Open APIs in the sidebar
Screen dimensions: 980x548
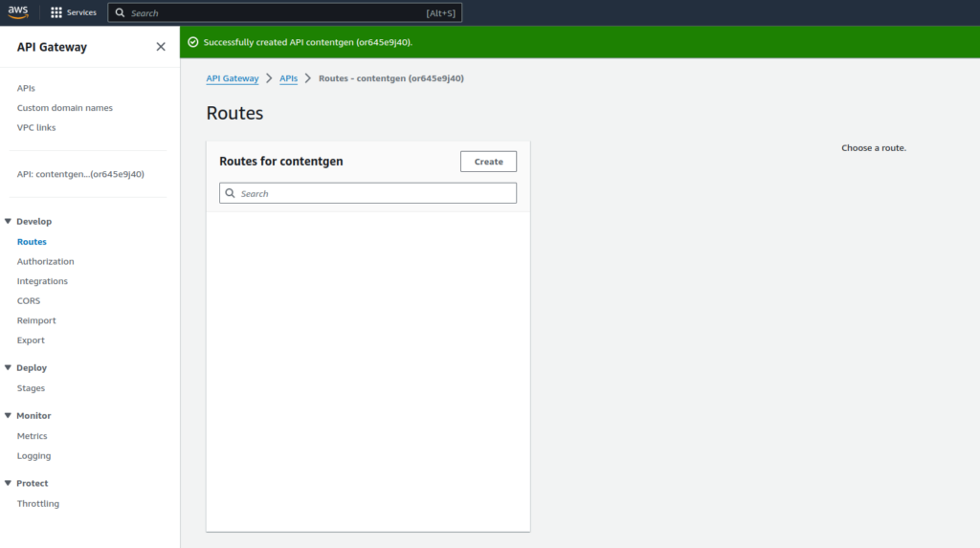coord(26,88)
